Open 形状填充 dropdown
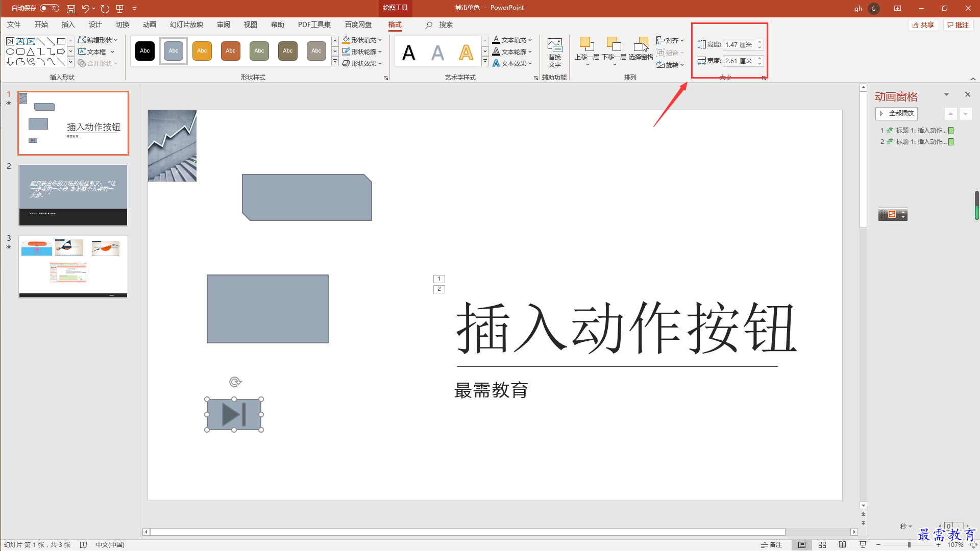The image size is (980, 551). (x=362, y=40)
